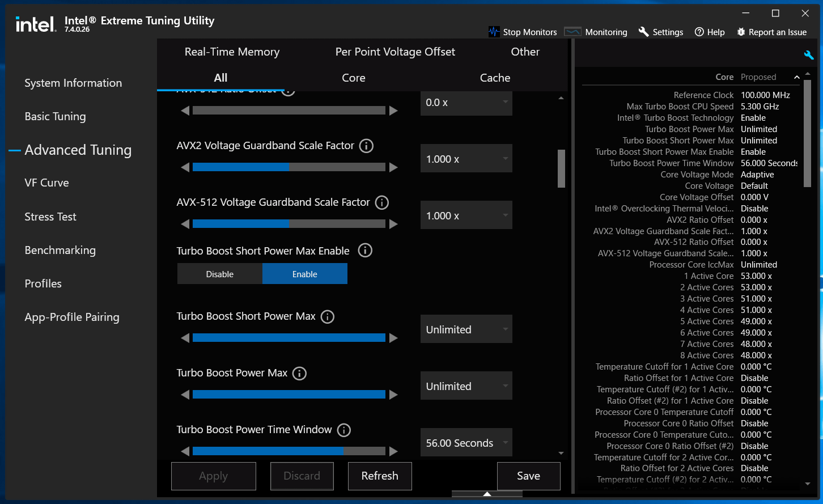The image size is (823, 504).
Task: Decrease AVX2 Voltage Guardband with left arrow
Action: tap(185, 167)
